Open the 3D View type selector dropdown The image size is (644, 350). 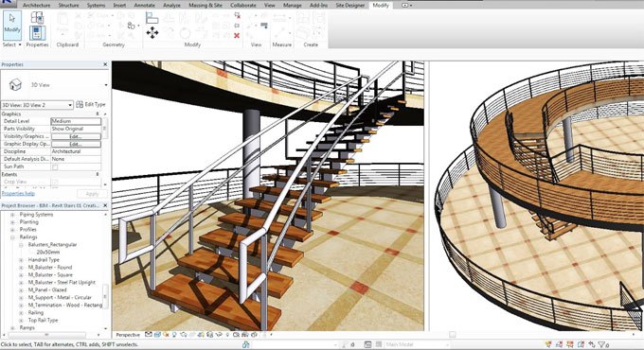tap(106, 85)
